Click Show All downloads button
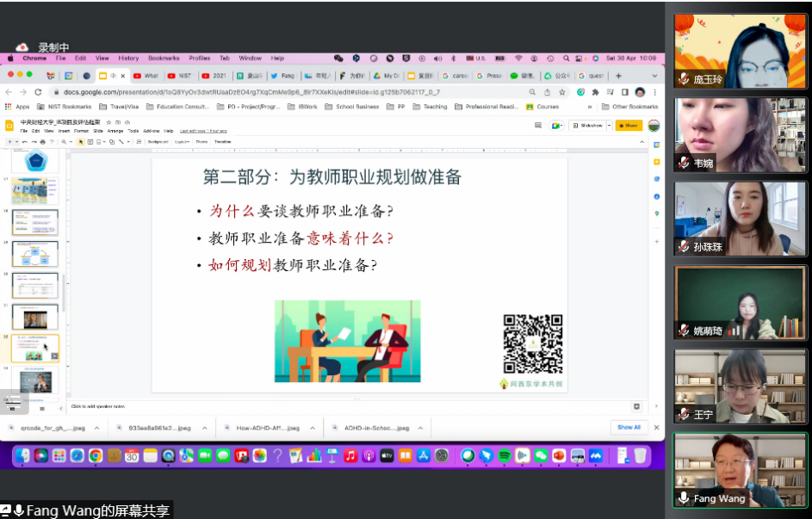The height and width of the screenshot is (519, 812). (x=629, y=427)
